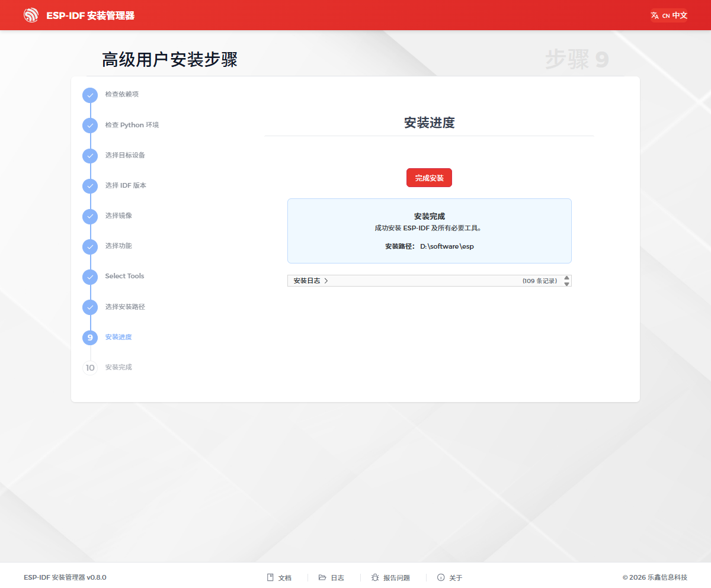Select the 选择目标设备 step checkmark
711x588 pixels.
(x=90, y=156)
